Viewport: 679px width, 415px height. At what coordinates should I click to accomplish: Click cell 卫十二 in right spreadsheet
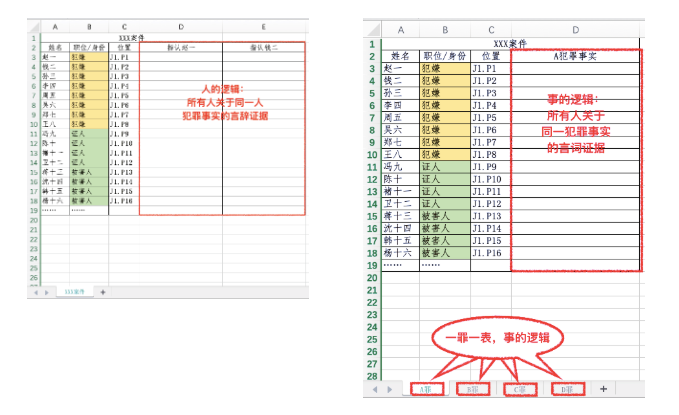[401, 204]
